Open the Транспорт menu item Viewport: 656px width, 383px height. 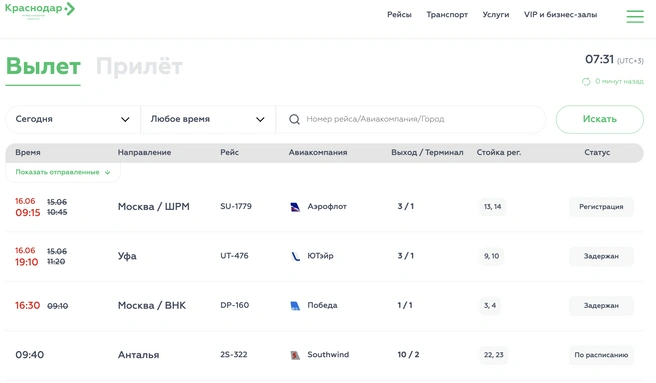(x=447, y=15)
